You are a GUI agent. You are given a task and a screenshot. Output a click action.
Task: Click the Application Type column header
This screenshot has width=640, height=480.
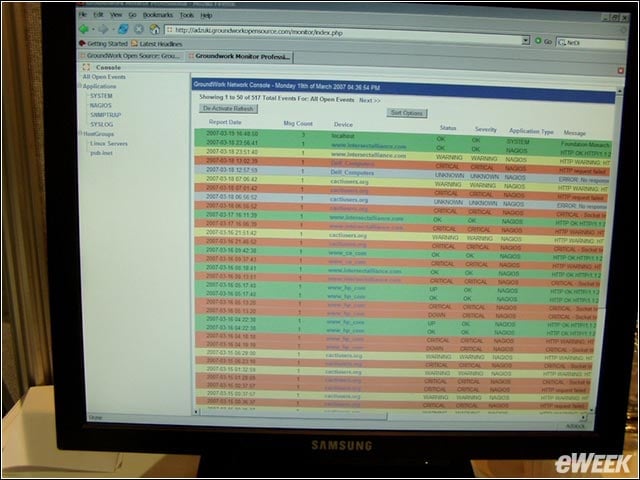[531, 131]
